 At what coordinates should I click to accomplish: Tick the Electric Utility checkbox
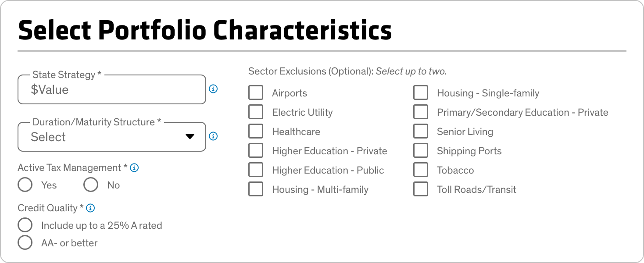pyautogui.click(x=256, y=112)
